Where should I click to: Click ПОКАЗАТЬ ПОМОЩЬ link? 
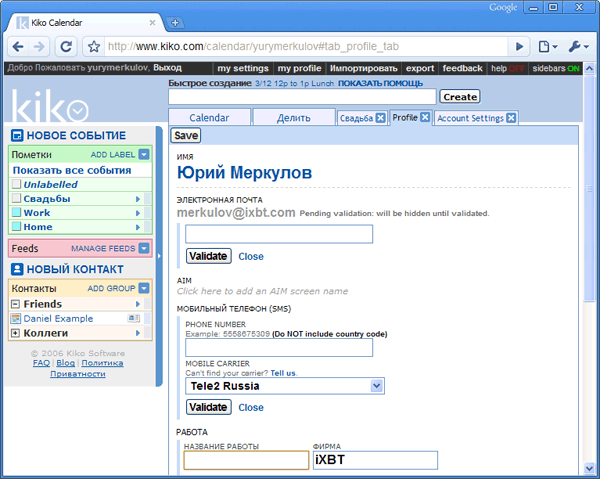[380, 83]
